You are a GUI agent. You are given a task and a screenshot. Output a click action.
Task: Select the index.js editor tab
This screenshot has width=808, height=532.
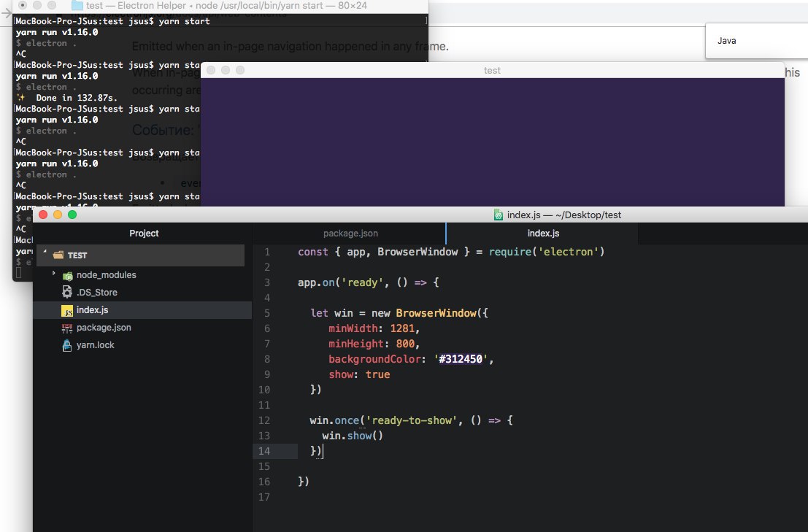tap(543, 234)
